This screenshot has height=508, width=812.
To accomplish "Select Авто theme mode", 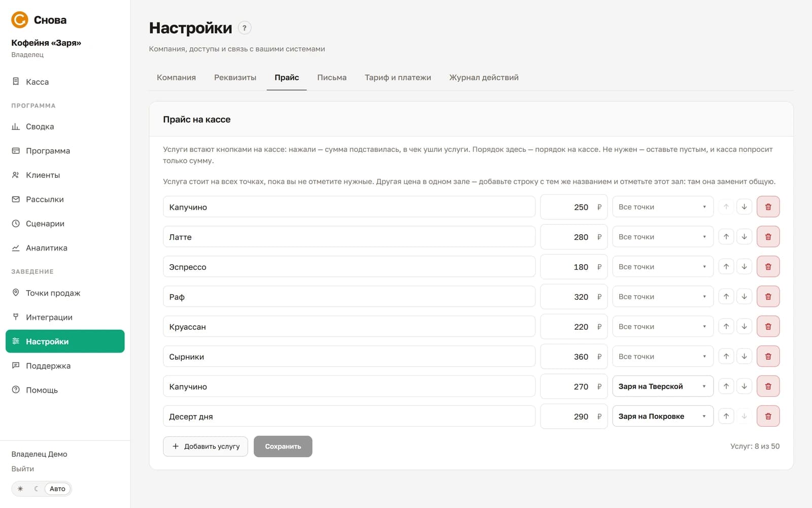I will pos(57,489).
